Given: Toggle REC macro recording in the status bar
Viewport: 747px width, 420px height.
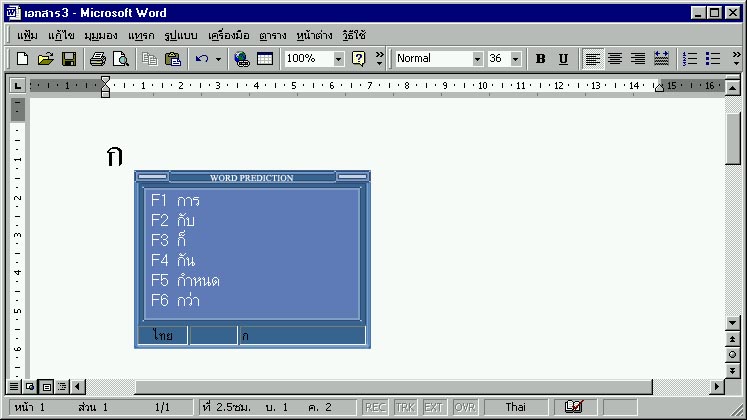Looking at the screenshot, I should [x=375, y=408].
